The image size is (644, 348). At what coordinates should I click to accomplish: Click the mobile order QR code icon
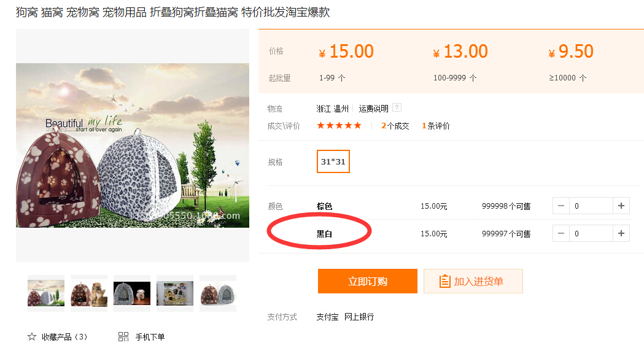click(x=123, y=336)
